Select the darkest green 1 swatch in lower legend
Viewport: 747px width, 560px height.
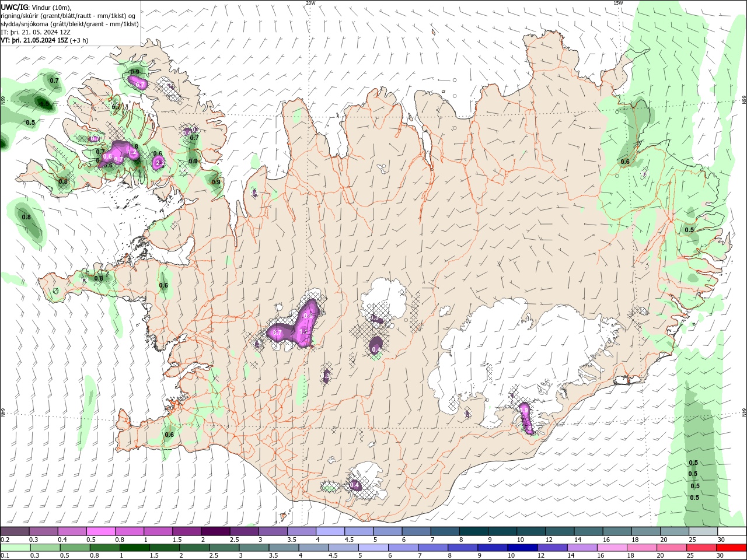(135, 548)
